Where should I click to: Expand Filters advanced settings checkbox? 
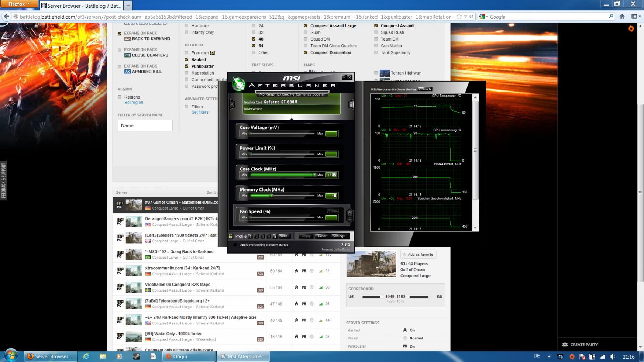pyautogui.click(x=186, y=107)
